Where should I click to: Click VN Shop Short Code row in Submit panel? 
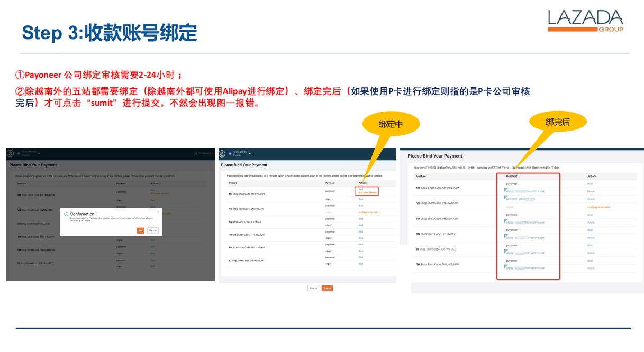247,209
